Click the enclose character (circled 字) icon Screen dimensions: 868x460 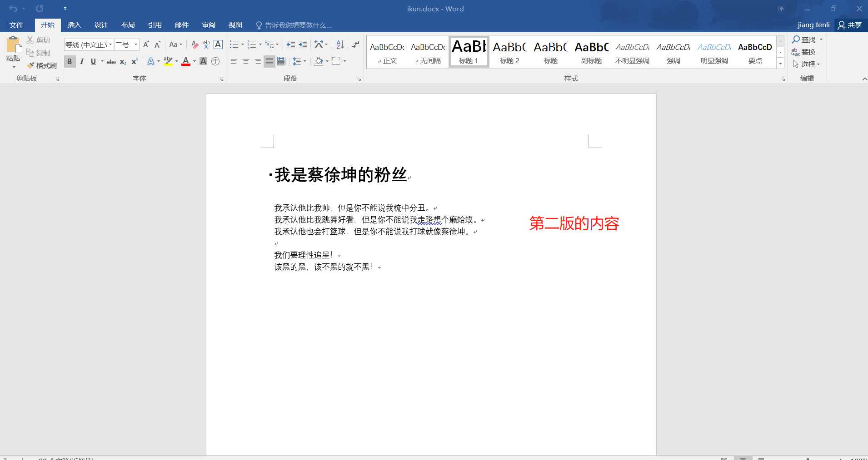pos(215,61)
